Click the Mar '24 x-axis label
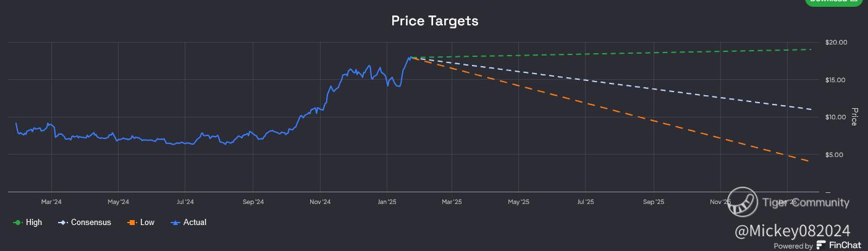The height and width of the screenshot is (251, 868). 51,202
